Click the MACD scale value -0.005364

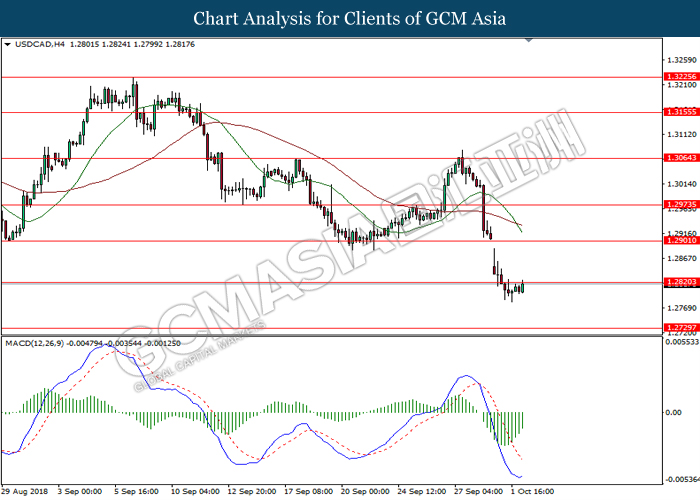coord(682,479)
